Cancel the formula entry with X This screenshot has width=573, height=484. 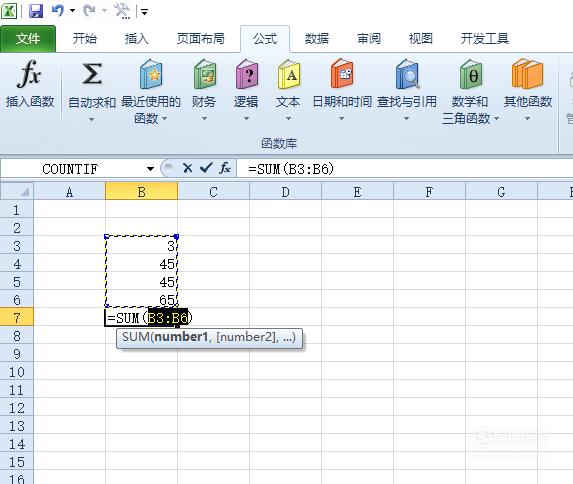(187, 169)
